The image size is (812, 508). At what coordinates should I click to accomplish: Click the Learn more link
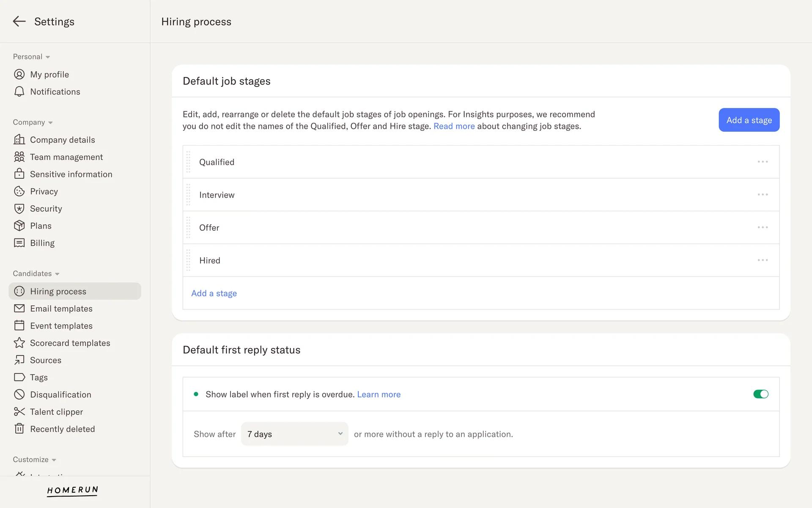click(x=379, y=395)
